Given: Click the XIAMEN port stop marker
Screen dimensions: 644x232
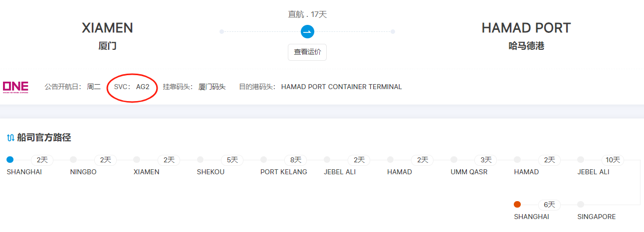Looking at the screenshot, I should pos(137,160).
